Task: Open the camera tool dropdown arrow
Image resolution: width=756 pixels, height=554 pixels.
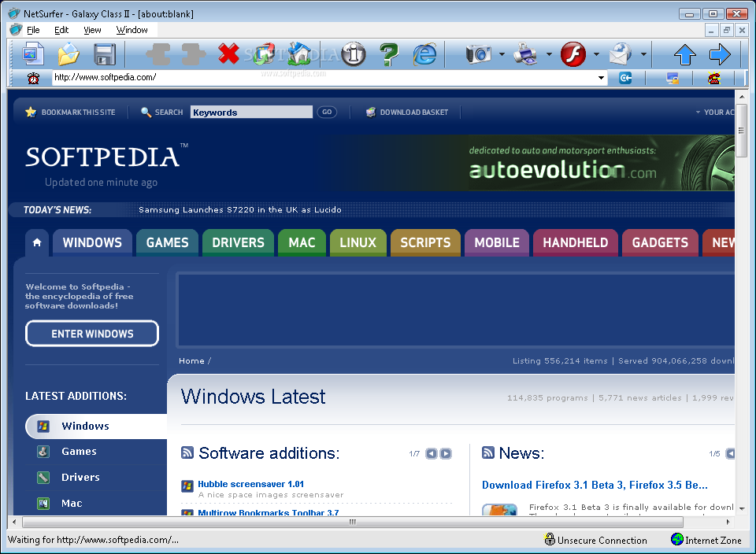Action: pos(502,54)
